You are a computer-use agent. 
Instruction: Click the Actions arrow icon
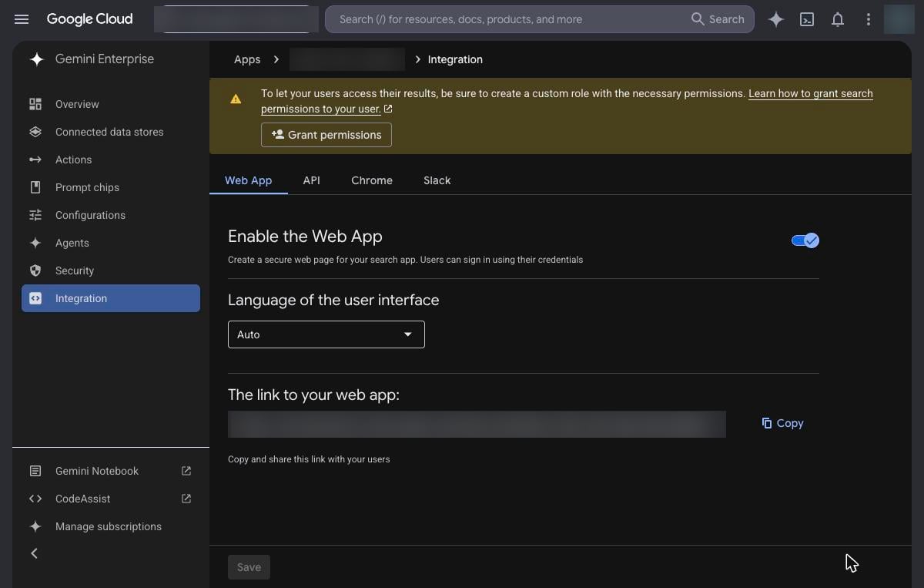(x=35, y=160)
